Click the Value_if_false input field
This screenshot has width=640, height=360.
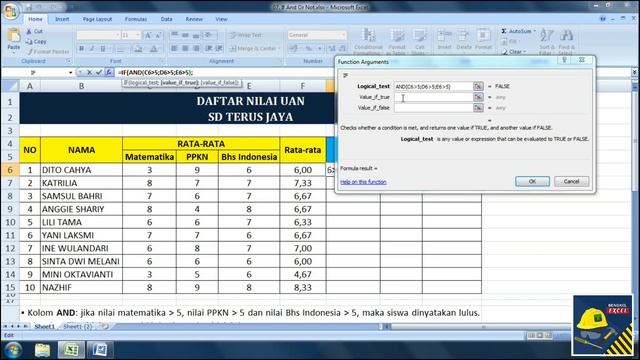coord(433,108)
